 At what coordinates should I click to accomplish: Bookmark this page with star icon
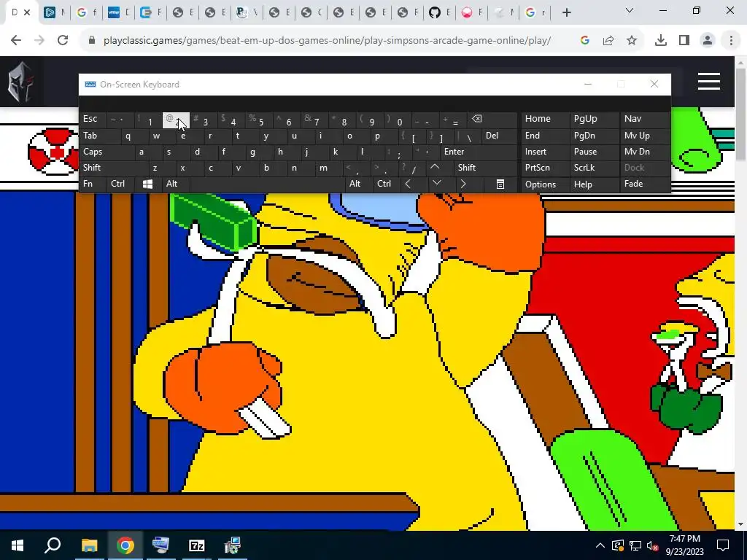(631, 41)
